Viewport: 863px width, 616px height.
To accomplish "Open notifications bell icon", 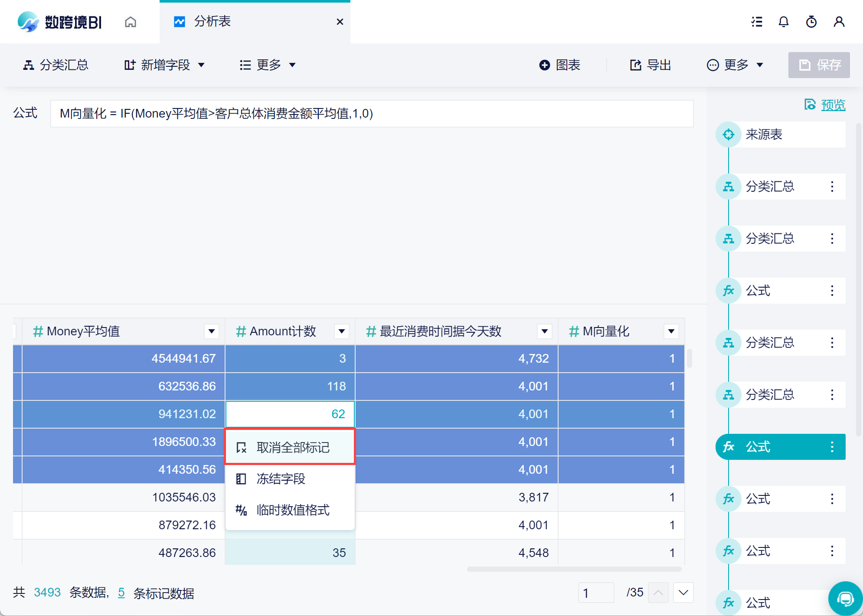I will [784, 22].
